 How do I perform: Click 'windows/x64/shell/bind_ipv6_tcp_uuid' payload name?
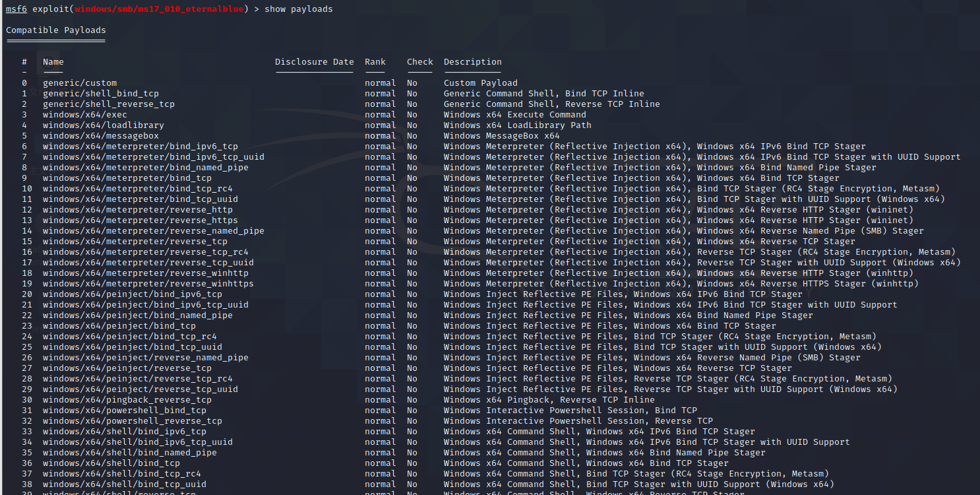[138, 442]
